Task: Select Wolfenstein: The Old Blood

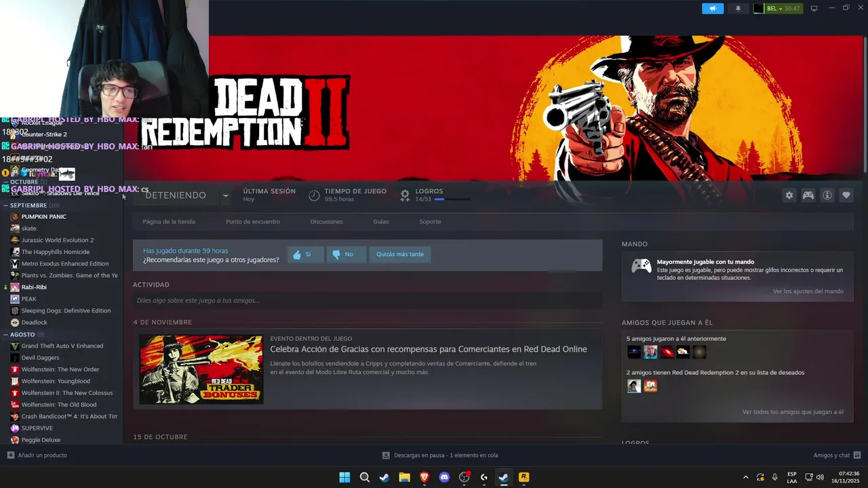Action: pyautogui.click(x=59, y=405)
